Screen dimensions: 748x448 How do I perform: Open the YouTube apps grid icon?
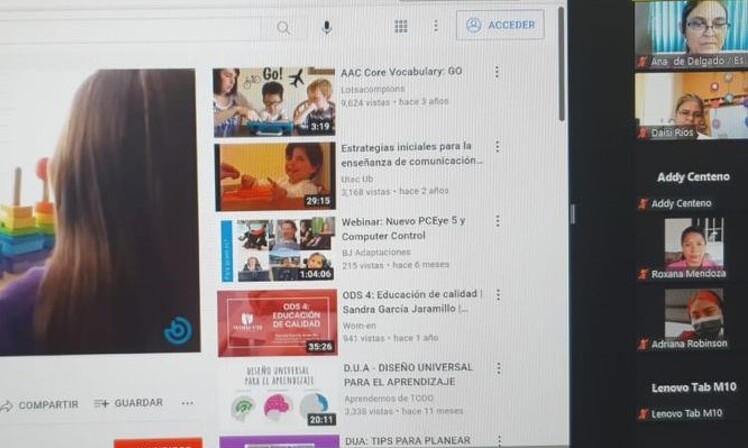pos(401,26)
